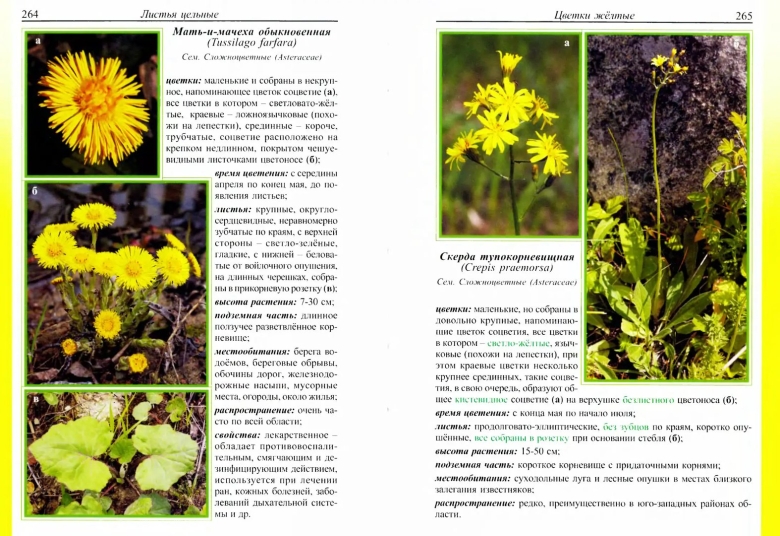This screenshot has height=536, width=780.
Task: Click the page number 265
Action: (x=744, y=14)
